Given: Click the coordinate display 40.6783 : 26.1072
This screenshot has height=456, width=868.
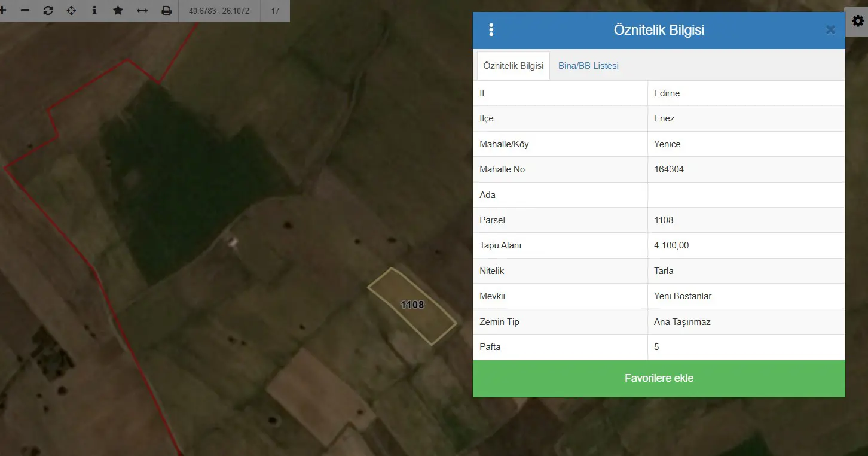Looking at the screenshot, I should (219, 11).
